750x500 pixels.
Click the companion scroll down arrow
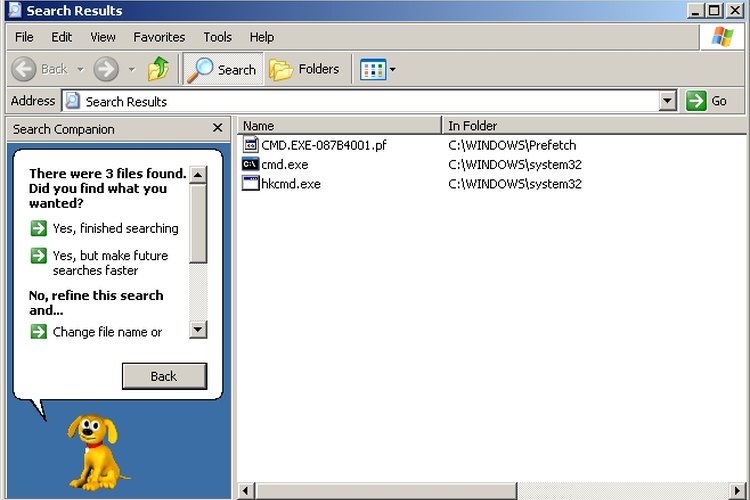(x=198, y=329)
